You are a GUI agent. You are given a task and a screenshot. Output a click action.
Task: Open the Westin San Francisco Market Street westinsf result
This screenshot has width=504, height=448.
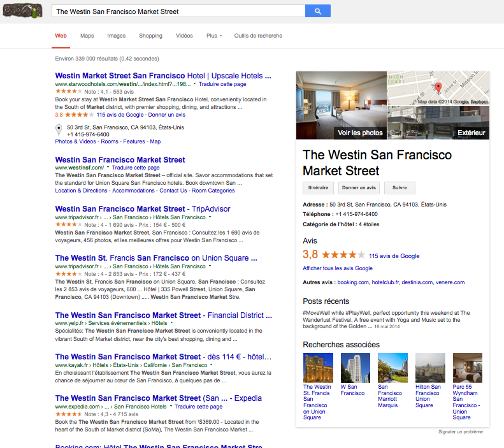point(120,160)
